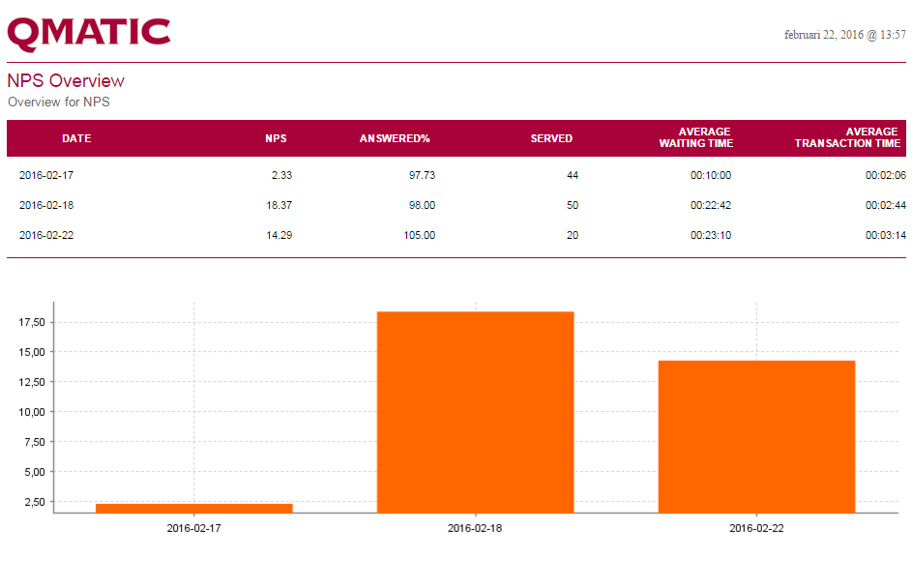This screenshot has height=588, width=912.
Task: Click the NPS value 18.37
Action: (279, 205)
